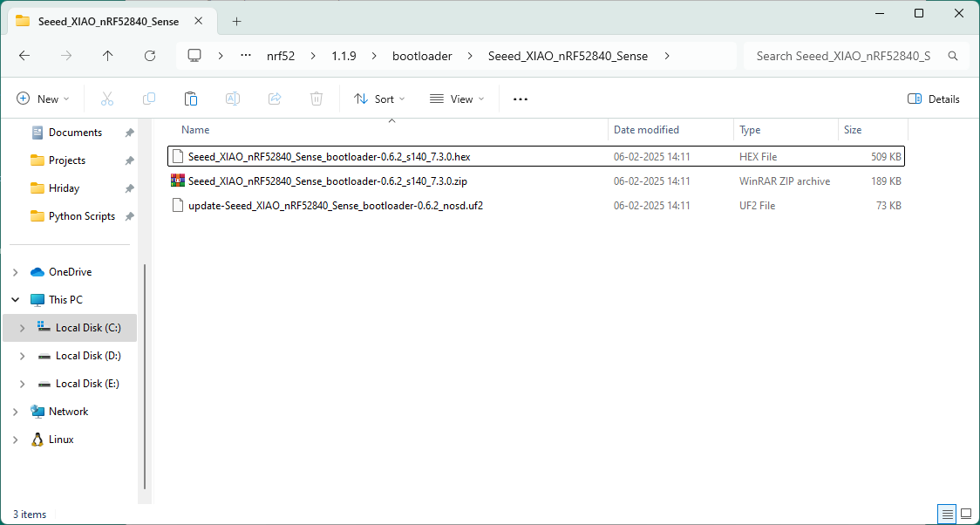Screen dimensions: 980x525
Task: Open Documents in navigation pane
Action: (75, 133)
